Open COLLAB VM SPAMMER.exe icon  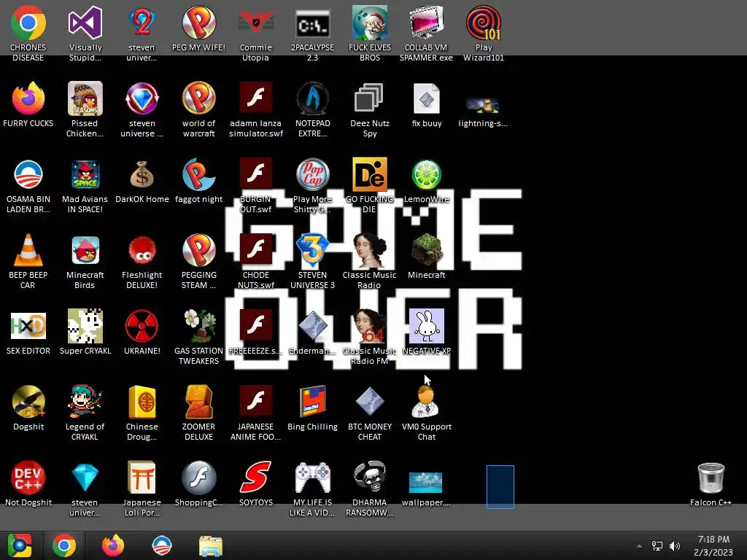pyautogui.click(x=426, y=23)
